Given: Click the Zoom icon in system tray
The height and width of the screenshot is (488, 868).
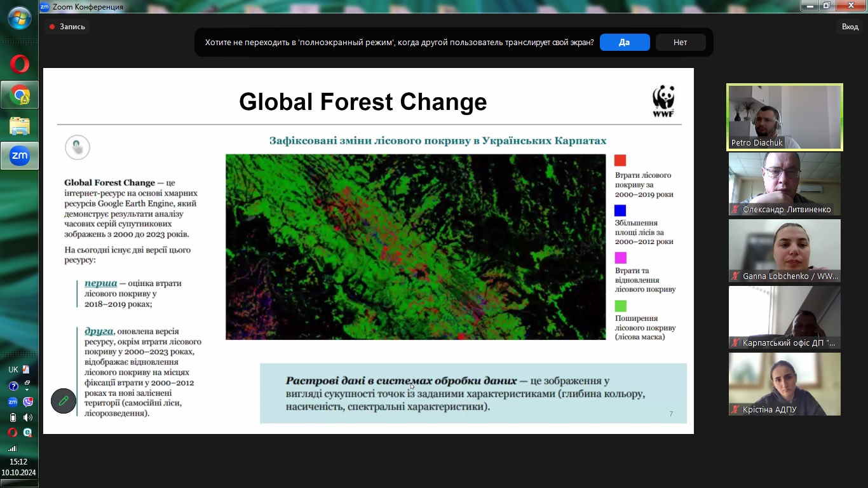Looking at the screenshot, I should [13, 402].
